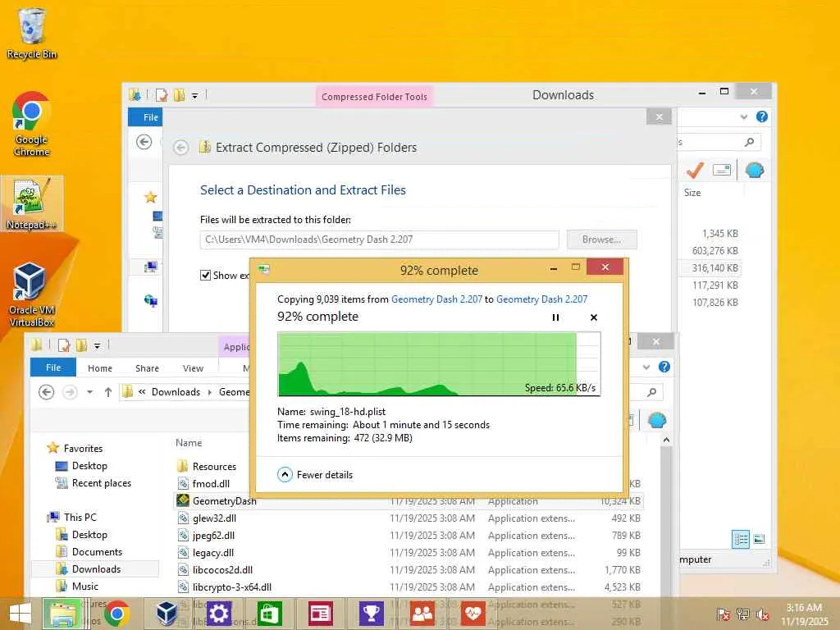Image resolution: width=840 pixels, height=630 pixels.
Task: Switch to details view in Downloads window
Action: (x=741, y=539)
